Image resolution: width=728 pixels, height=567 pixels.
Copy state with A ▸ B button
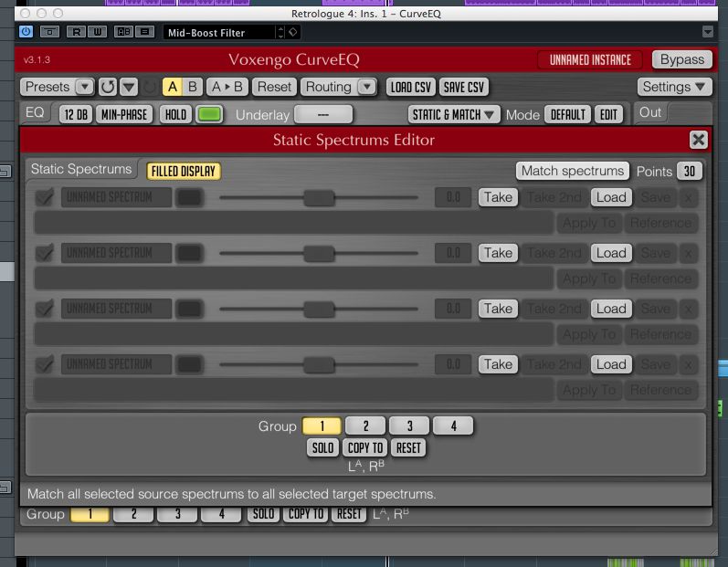point(227,87)
